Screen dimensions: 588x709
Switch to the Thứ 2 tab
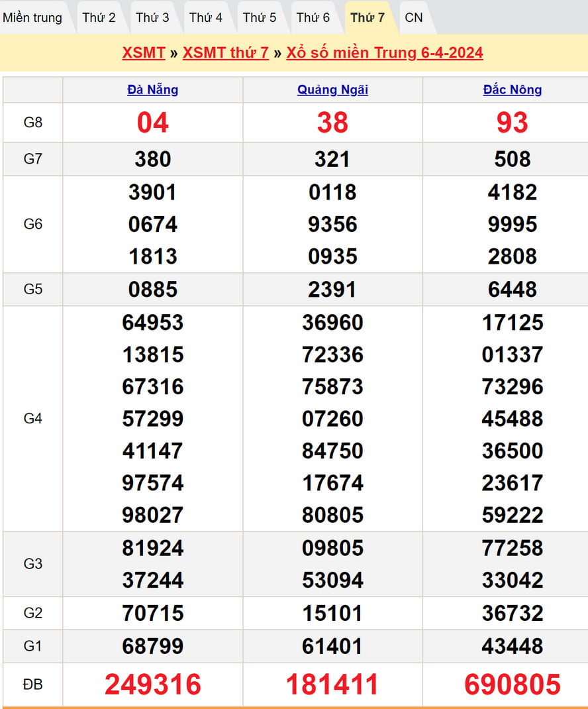click(99, 18)
